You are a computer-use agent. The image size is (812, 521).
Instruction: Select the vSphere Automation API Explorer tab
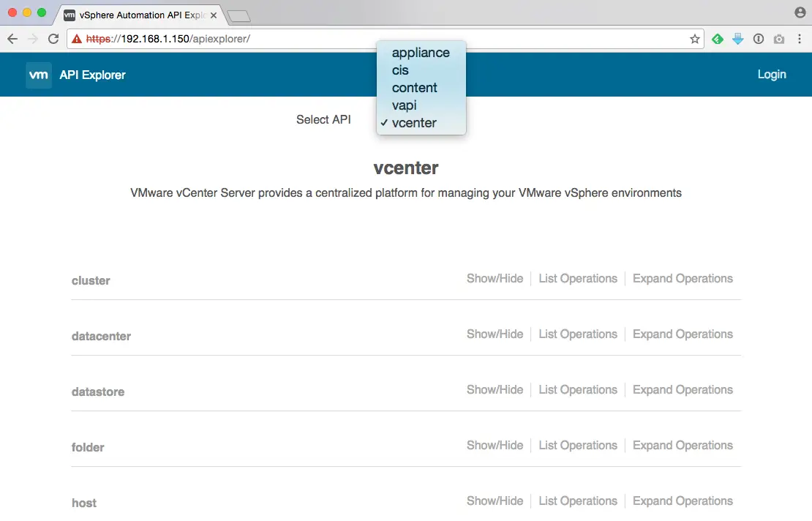pyautogui.click(x=141, y=15)
